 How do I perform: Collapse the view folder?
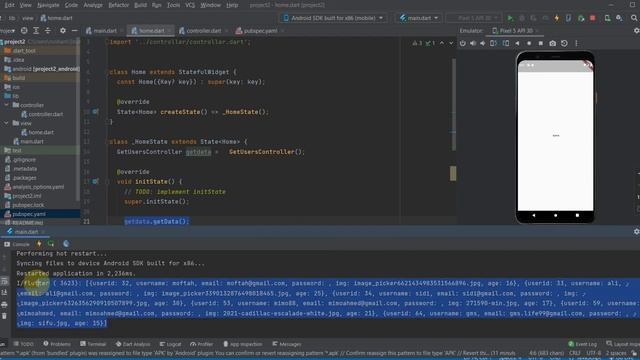pos(6,123)
